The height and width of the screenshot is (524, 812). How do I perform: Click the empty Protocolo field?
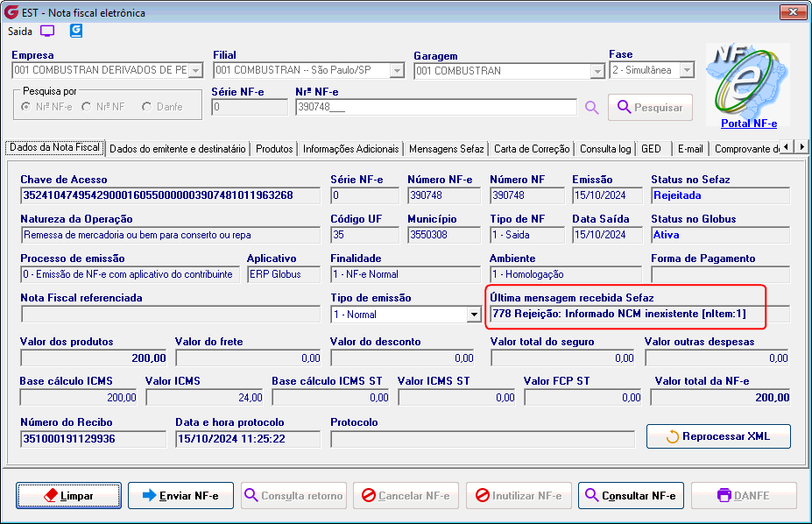pos(483,439)
